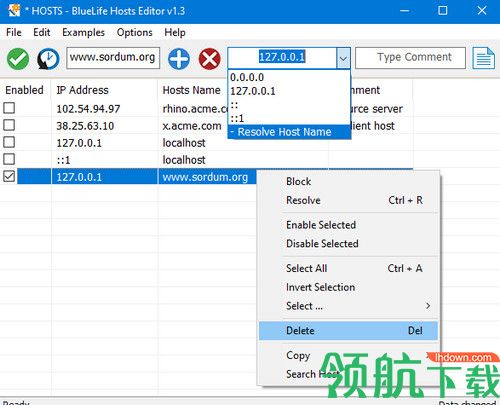Click into the host name input field
This screenshot has width=500, height=405.
[113, 58]
